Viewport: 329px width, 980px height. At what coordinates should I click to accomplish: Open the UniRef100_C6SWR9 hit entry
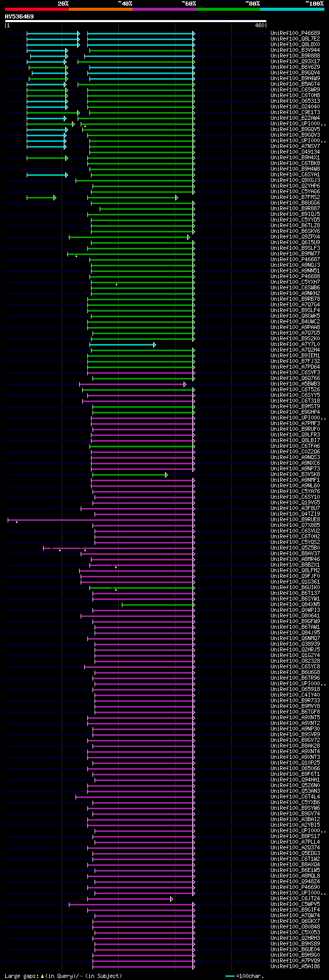tap(295, 90)
